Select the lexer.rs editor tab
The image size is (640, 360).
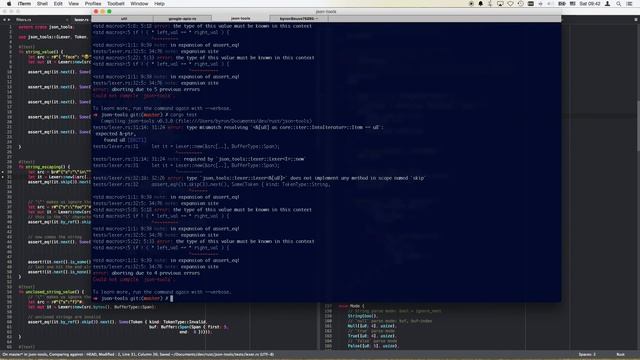tap(81, 20)
